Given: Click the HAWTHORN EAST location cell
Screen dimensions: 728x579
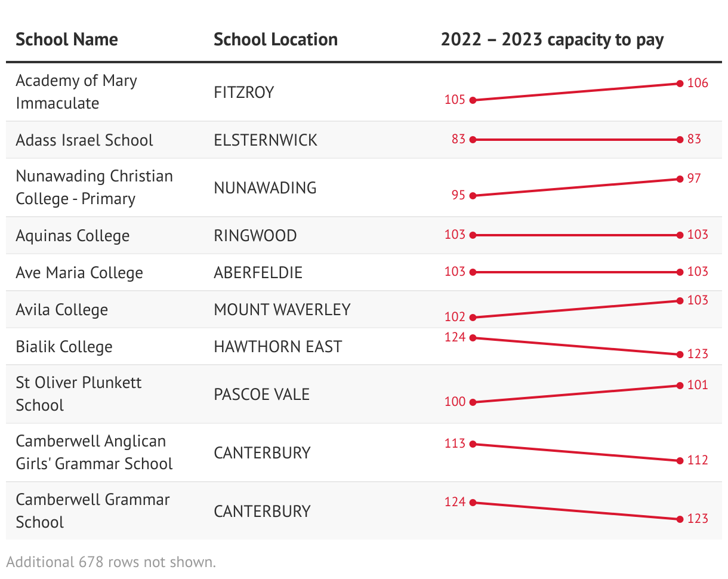Looking at the screenshot, I should (x=278, y=347).
